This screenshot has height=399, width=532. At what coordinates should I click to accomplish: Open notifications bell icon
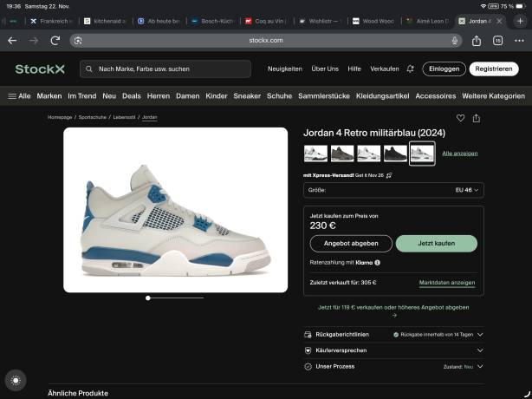pos(410,69)
